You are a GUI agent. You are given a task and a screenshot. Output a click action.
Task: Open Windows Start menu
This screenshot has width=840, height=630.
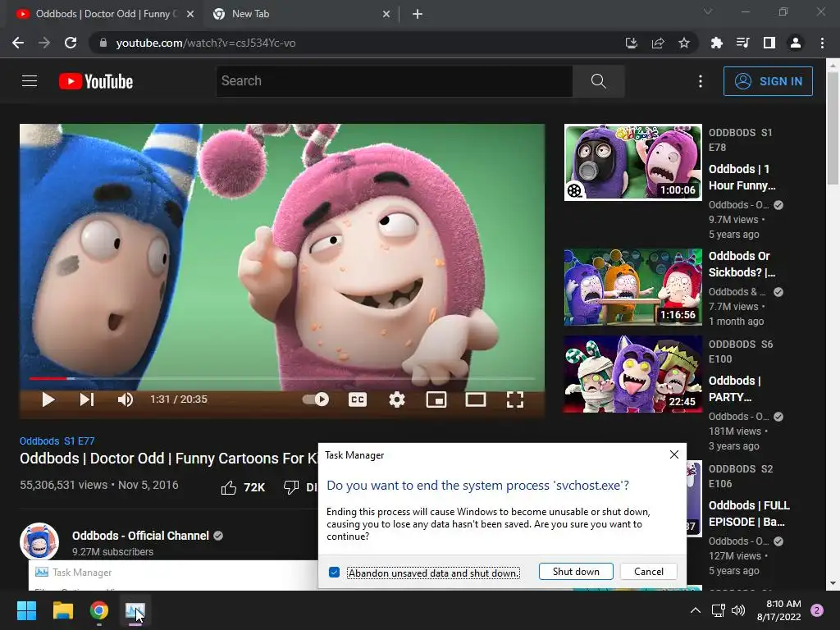tap(26, 610)
